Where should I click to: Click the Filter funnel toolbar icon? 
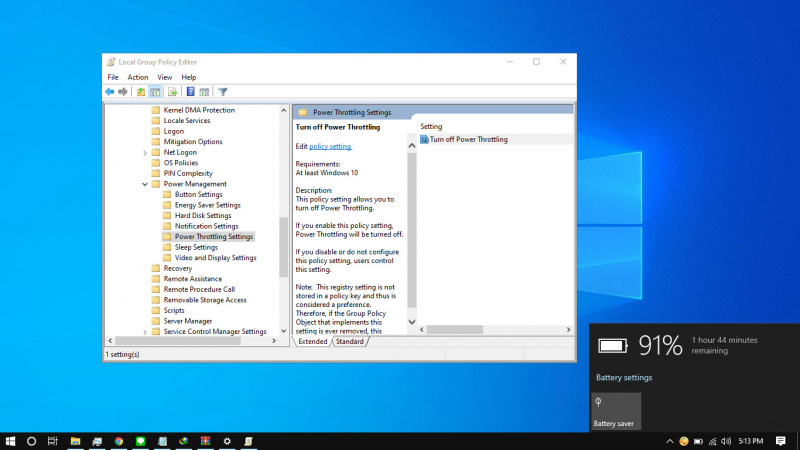click(x=223, y=92)
